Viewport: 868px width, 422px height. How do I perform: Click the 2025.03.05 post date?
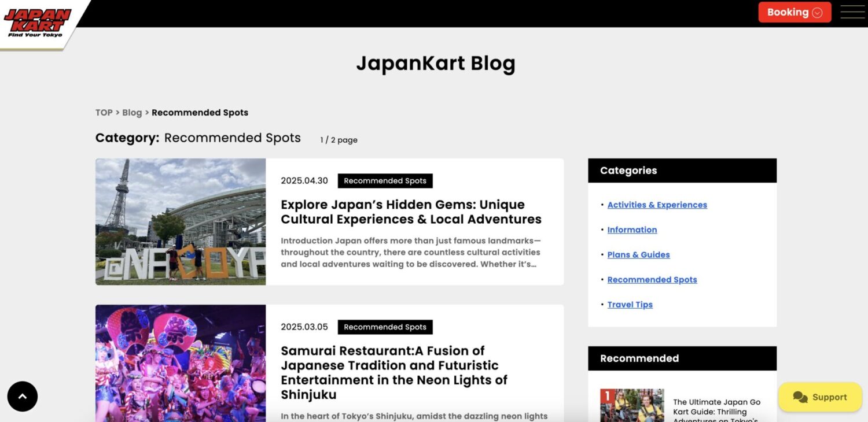[x=304, y=327]
